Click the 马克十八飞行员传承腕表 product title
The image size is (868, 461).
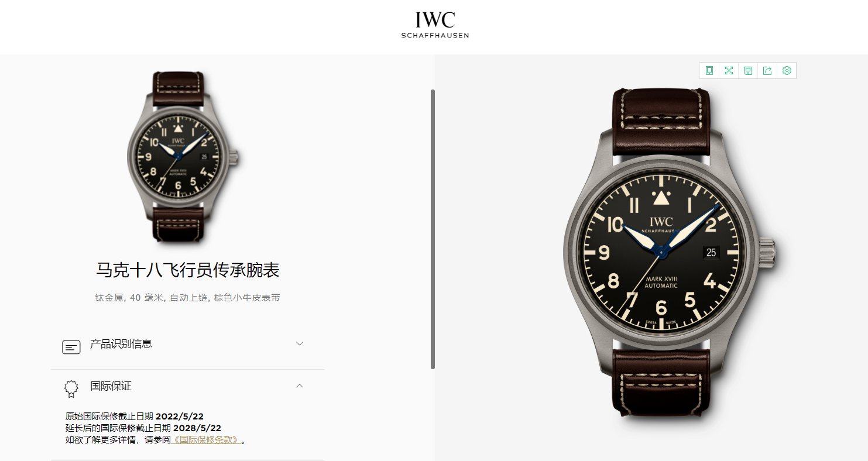pyautogui.click(x=188, y=270)
